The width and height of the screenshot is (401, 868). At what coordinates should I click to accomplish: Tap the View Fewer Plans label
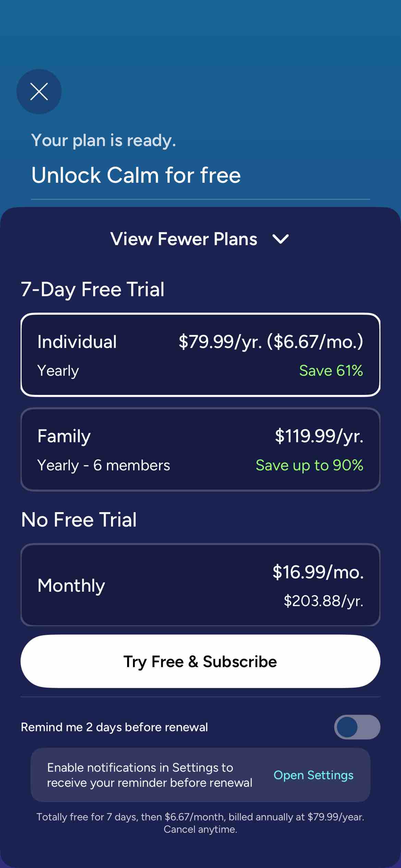184,239
